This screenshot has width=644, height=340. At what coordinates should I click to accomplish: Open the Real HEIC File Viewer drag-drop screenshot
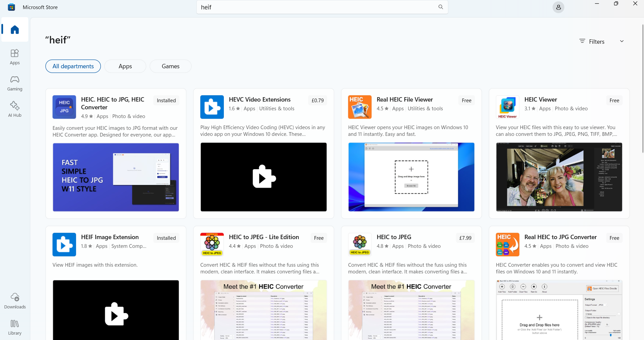click(411, 177)
